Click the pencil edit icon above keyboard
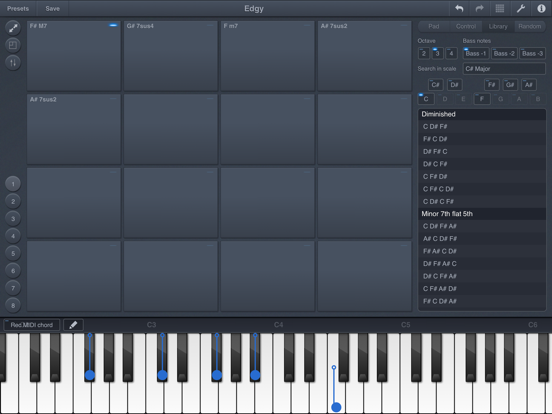 [x=73, y=325]
